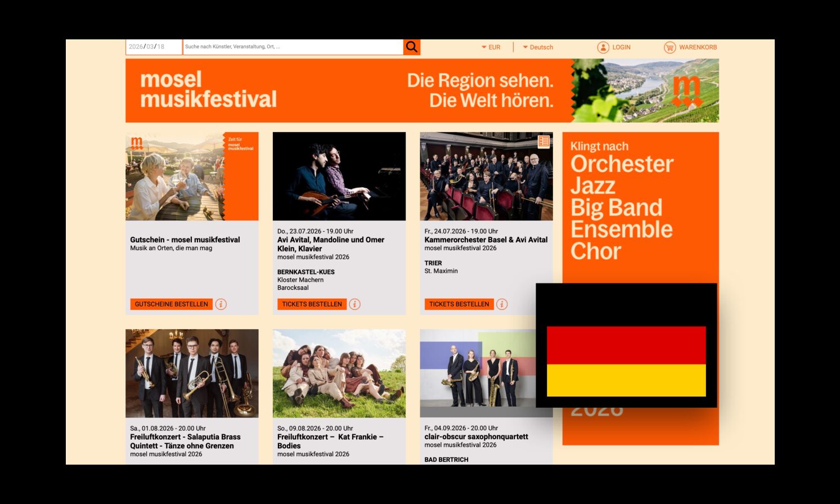The width and height of the screenshot is (840, 504).
Task: Open the Freiluftkonzert Salaputia Brass Quintett link
Action: (x=186, y=441)
